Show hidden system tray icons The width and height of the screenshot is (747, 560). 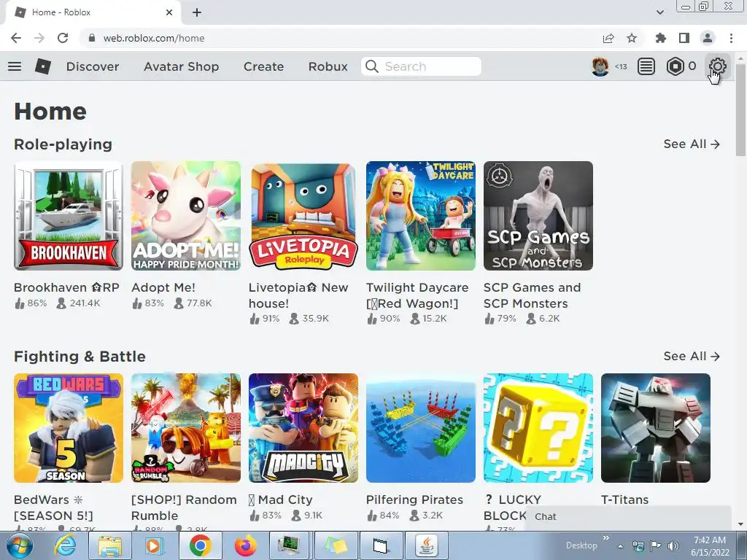pyautogui.click(x=620, y=546)
